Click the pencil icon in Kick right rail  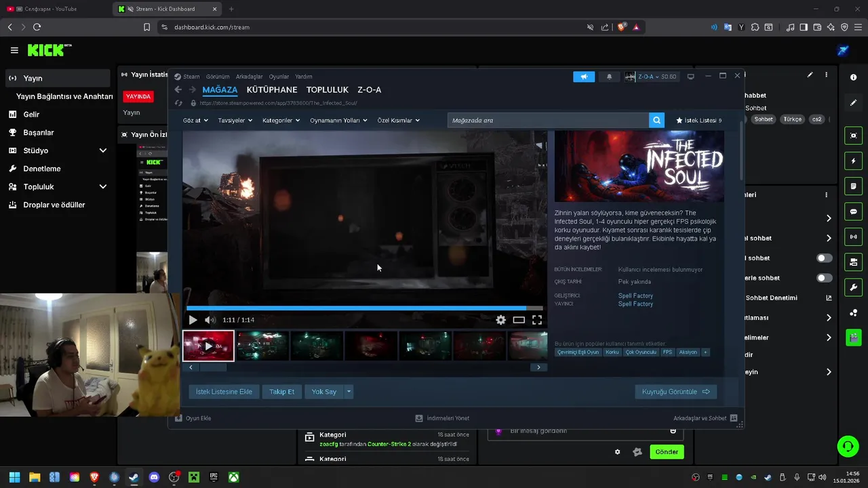(x=853, y=102)
